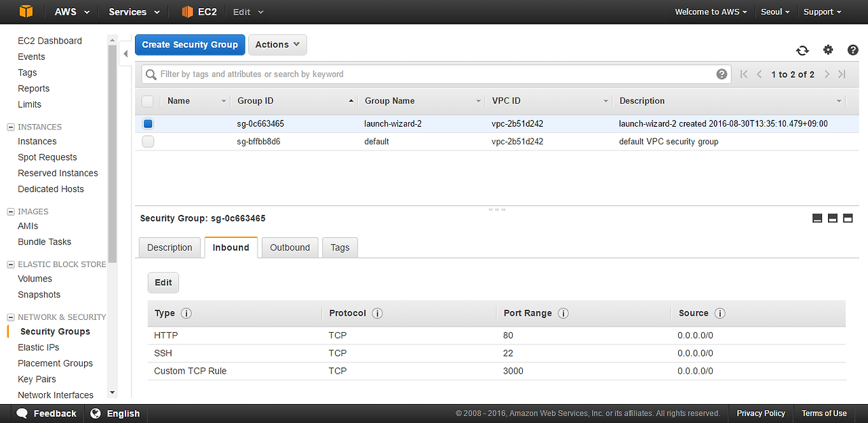Uncheck the launch-wizard-2 security group row
This screenshot has width=868, height=423.
(148, 124)
